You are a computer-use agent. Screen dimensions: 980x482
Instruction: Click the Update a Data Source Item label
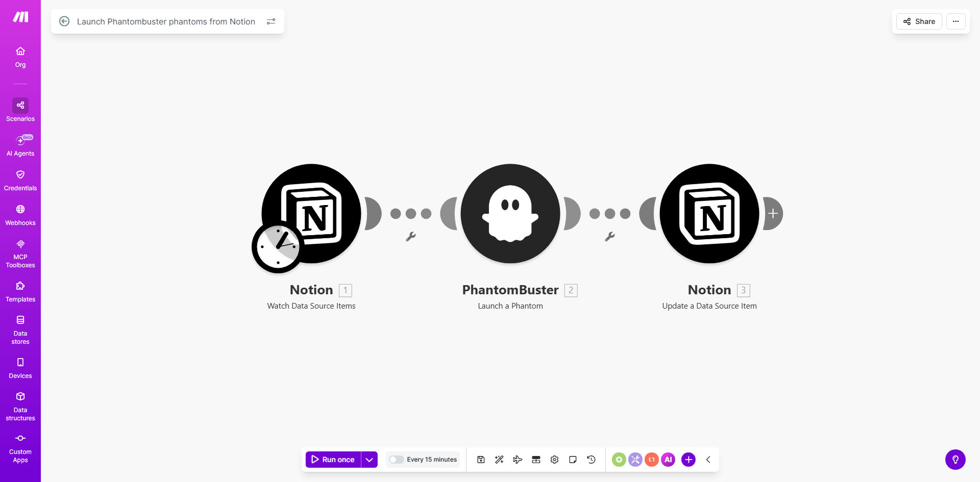709,306
